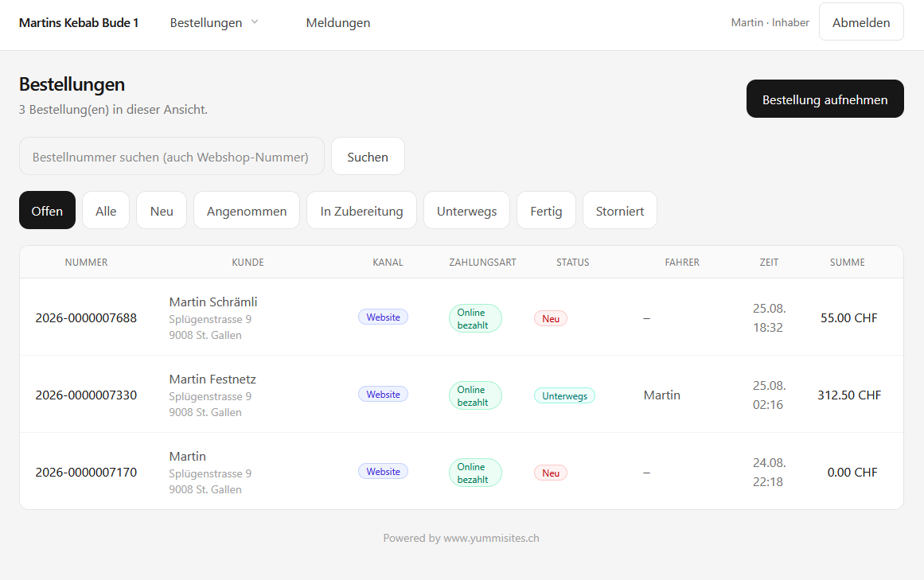Image resolution: width=924 pixels, height=580 pixels.
Task: Click customer name Martin Festnetz
Action: coord(212,380)
